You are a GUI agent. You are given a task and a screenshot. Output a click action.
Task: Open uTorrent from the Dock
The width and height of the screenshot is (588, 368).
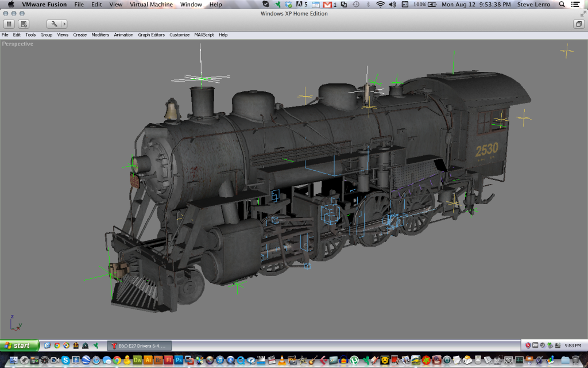[x=354, y=360]
